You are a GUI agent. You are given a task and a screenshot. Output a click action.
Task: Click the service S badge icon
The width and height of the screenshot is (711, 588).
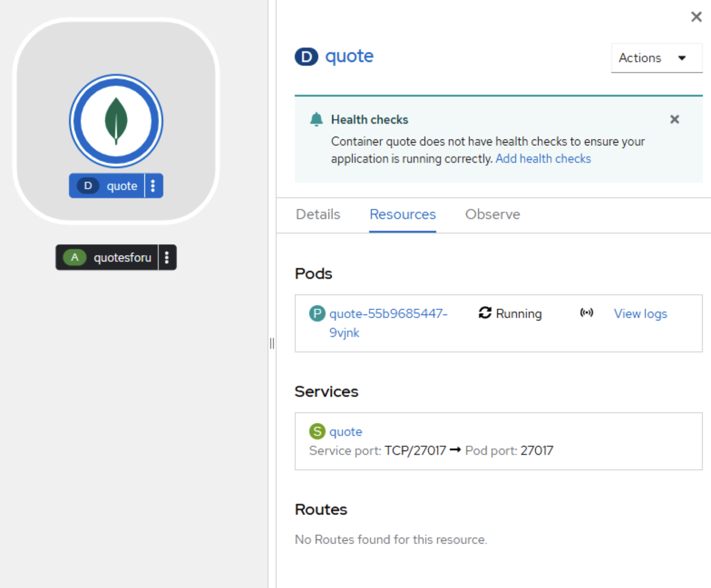tap(317, 431)
